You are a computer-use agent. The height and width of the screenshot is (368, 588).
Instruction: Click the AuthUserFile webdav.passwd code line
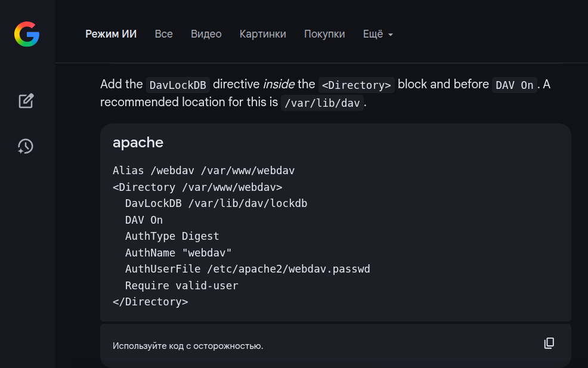[x=247, y=269]
